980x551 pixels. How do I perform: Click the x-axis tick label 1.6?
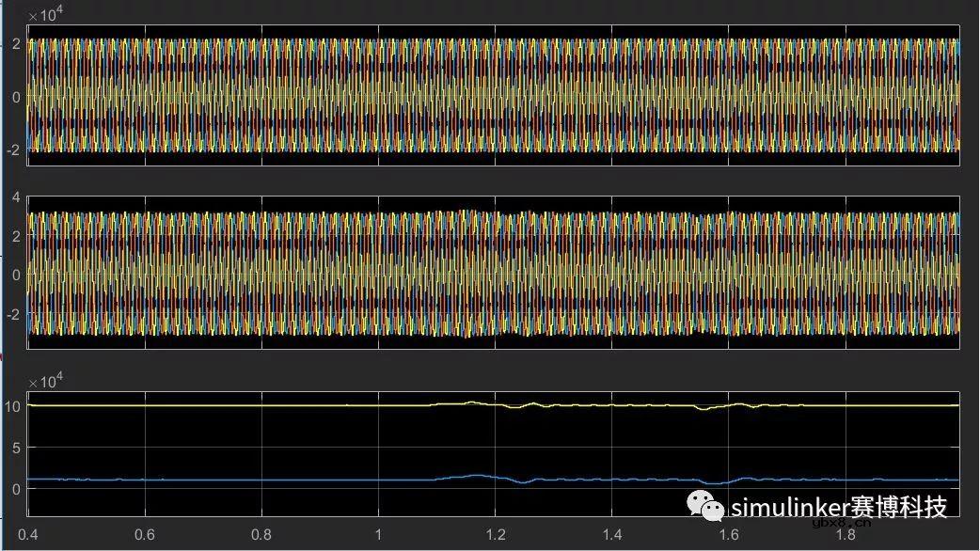tap(729, 533)
